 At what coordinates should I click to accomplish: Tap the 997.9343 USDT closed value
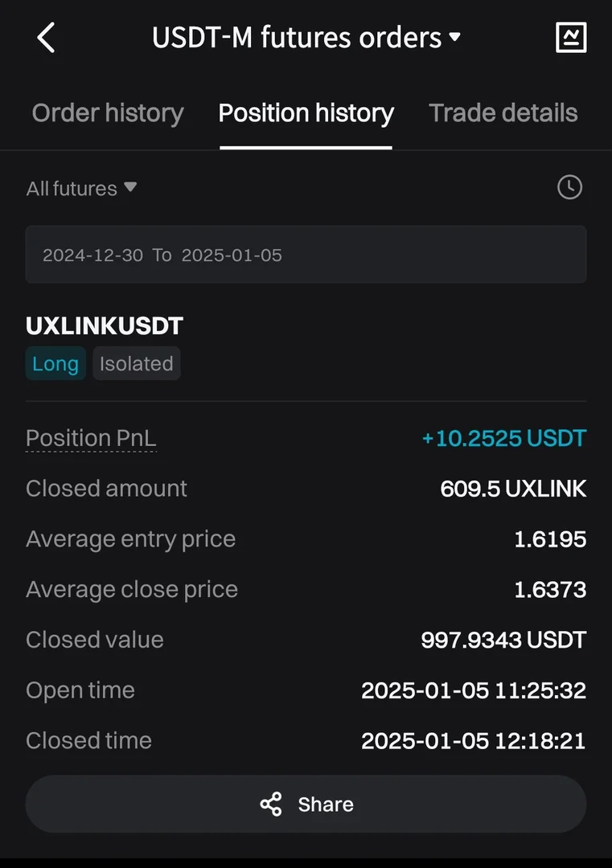coord(503,640)
